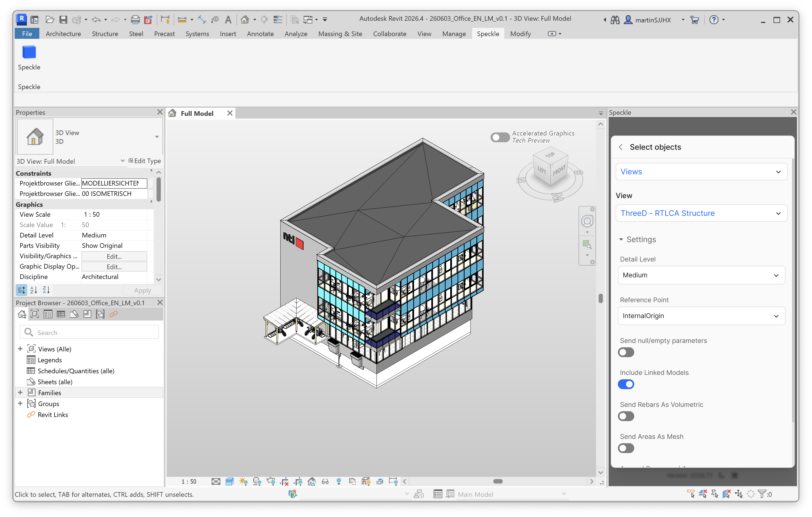Click the Visual Style cube icon in view control bar
812x517 pixels.
(230, 481)
